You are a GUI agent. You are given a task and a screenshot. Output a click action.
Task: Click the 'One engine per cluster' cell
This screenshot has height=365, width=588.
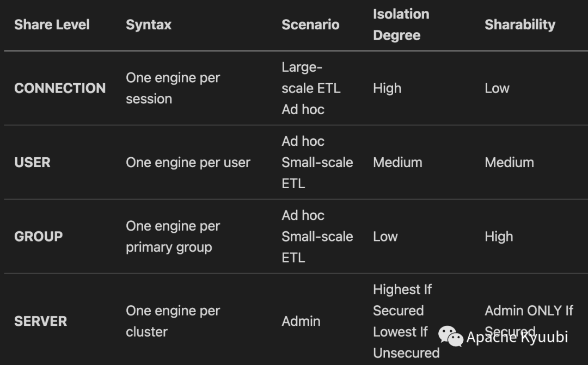click(173, 321)
